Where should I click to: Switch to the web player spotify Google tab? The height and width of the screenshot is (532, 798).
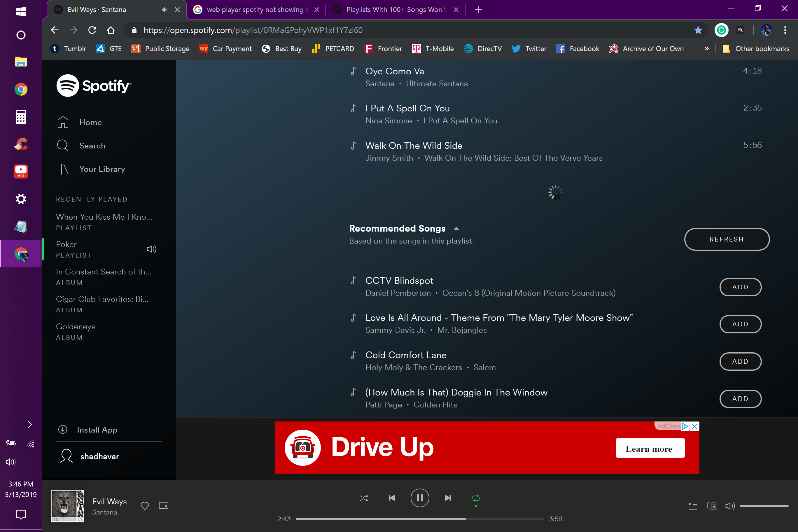click(256, 10)
